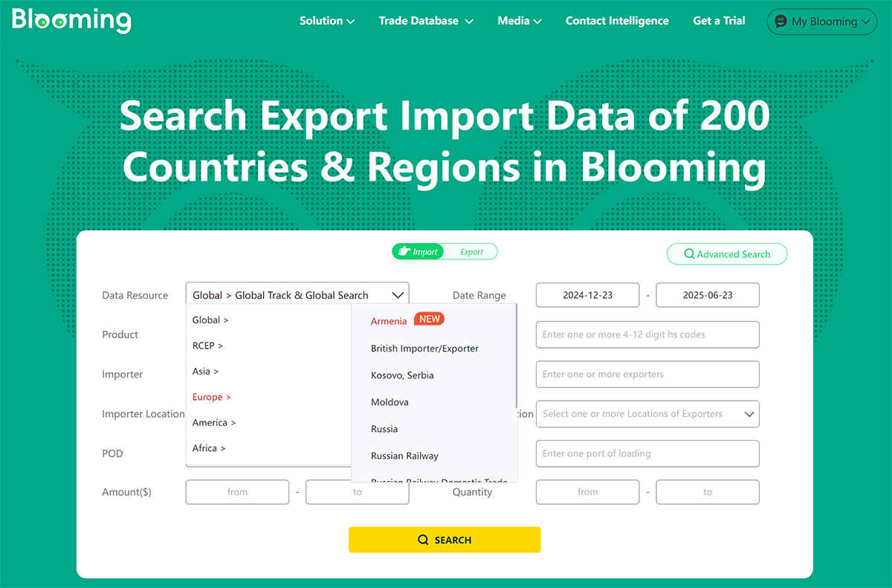The height and width of the screenshot is (588, 892).
Task: Switch the toggle to Export
Action: (x=471, y=252)
